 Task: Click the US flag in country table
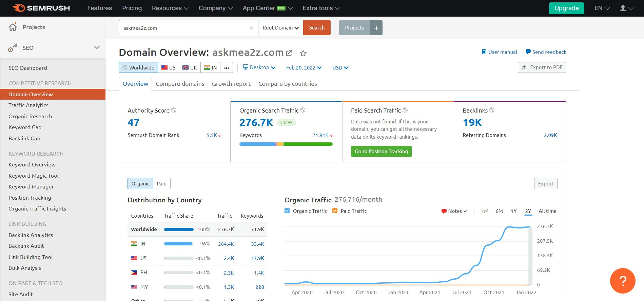[134, 258]
